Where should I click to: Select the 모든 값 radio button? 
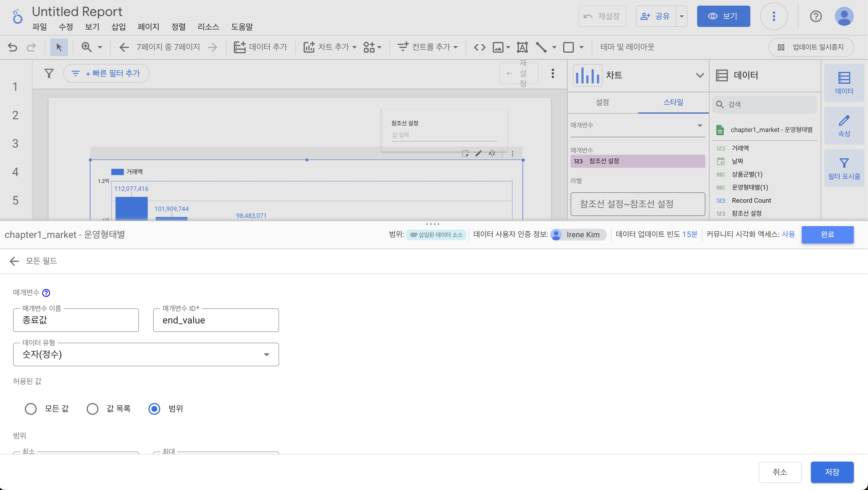click(x=31, y=408)
